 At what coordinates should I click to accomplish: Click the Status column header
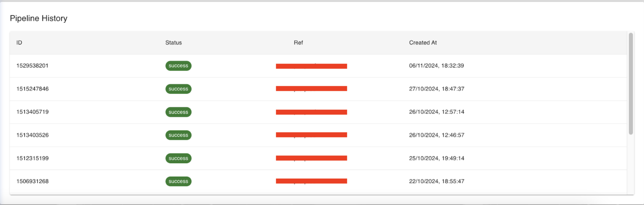173,43
